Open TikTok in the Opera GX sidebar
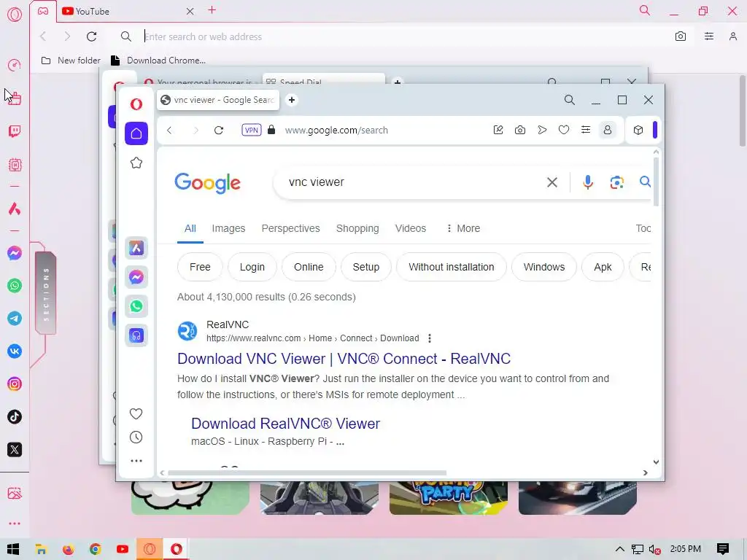The width and height of the screenshot is (747, 560). tap(15, 417)
